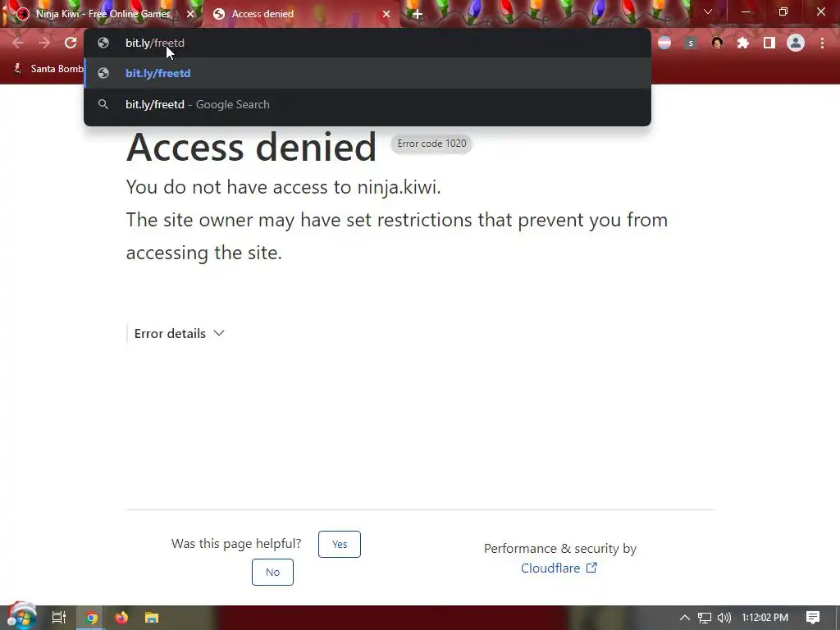The image size is (840, 630).
Task: Open File Explorer from the taskbar
Action: tap(152, 618)
